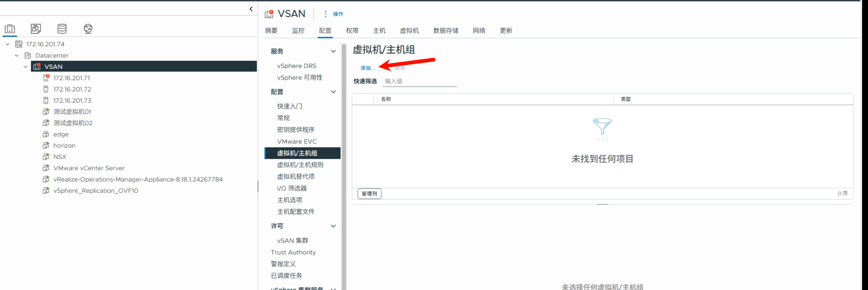Screen dimensions: 868x290
Task: Open 主机选项 page
Action: (x=289, y=200)
